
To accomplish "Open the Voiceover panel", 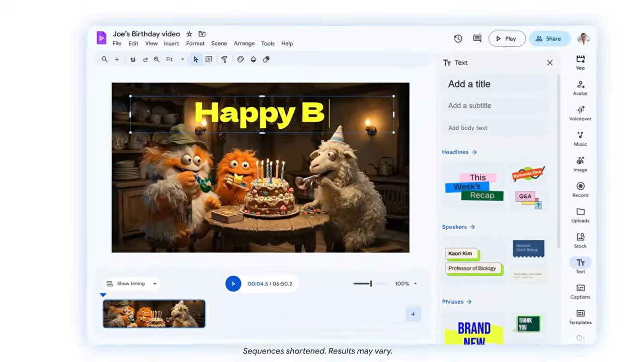I will (x=580, y=113).
